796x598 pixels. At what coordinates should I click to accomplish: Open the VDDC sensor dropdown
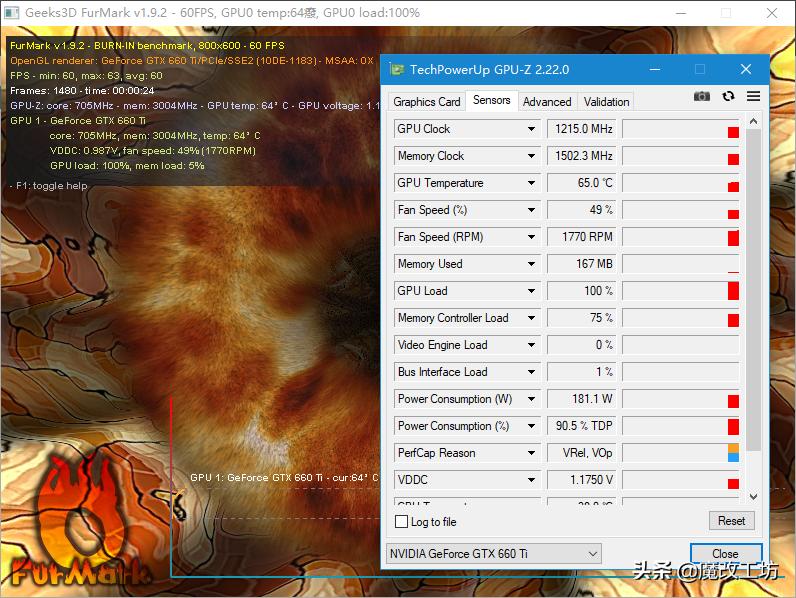531,480
